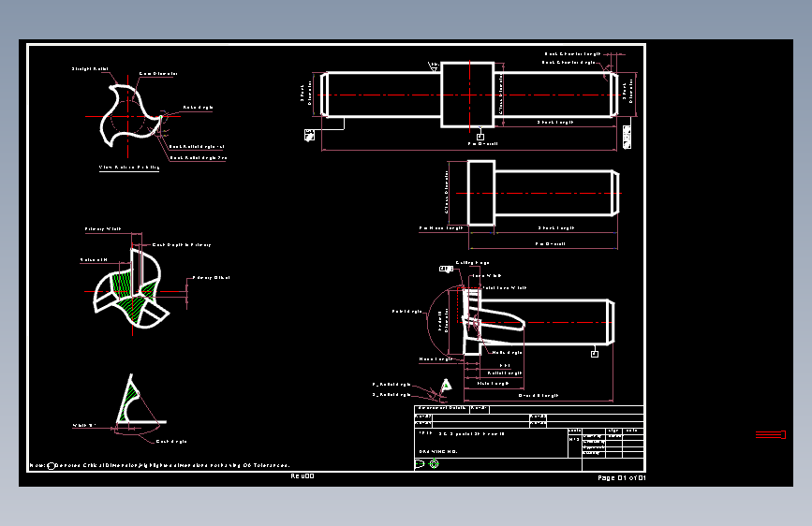Select the "Cutting Edge" annotation

[472, 262]
